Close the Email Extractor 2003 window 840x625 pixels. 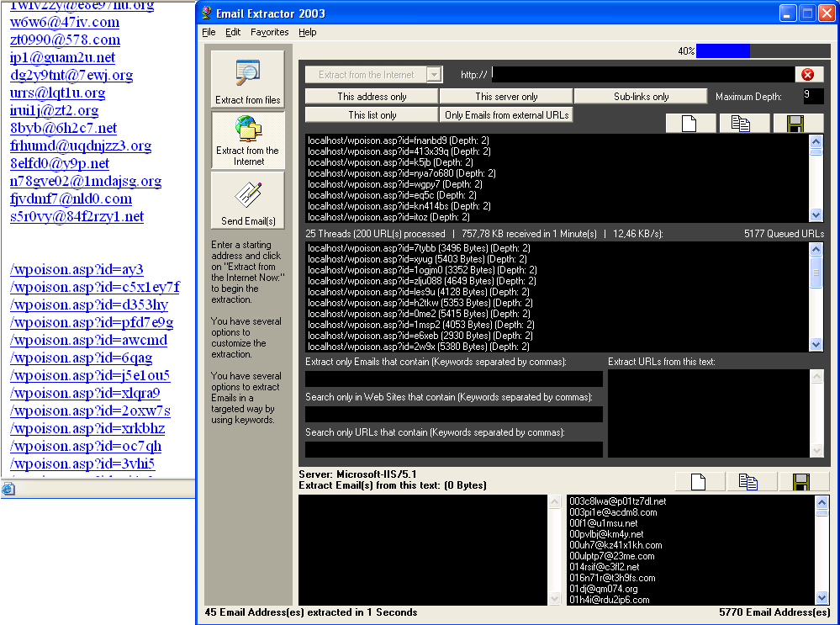click(x=827, y=13)
